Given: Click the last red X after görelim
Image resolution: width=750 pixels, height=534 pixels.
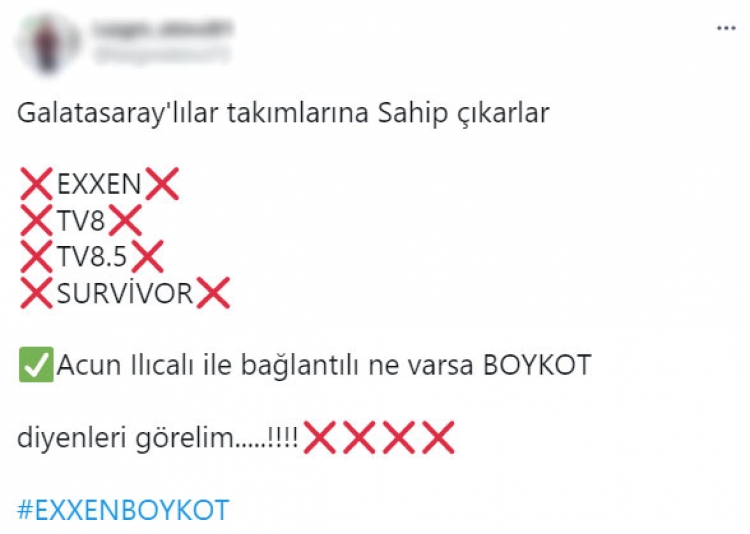Looking at the screenshot, I should tap(439, 437).
